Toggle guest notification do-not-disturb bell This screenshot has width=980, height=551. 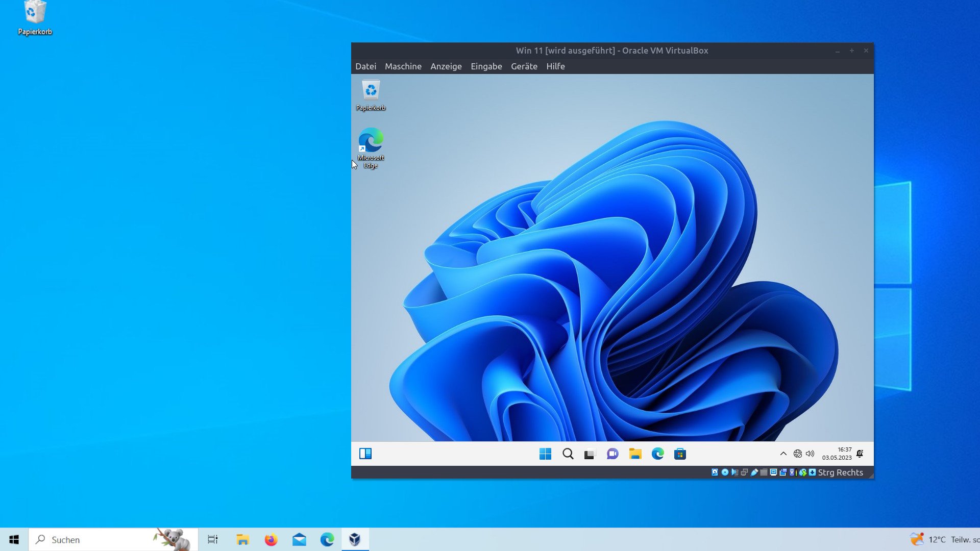coord(860,454)
